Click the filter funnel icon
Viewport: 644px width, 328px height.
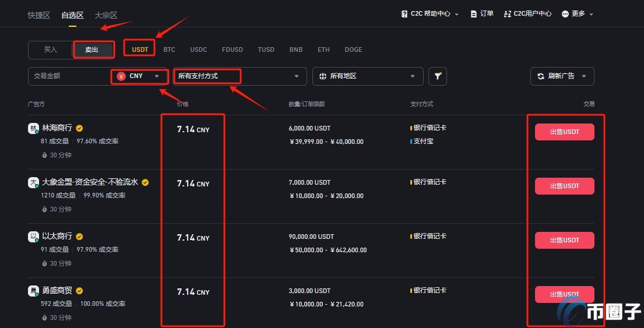[x=438, y=76]
